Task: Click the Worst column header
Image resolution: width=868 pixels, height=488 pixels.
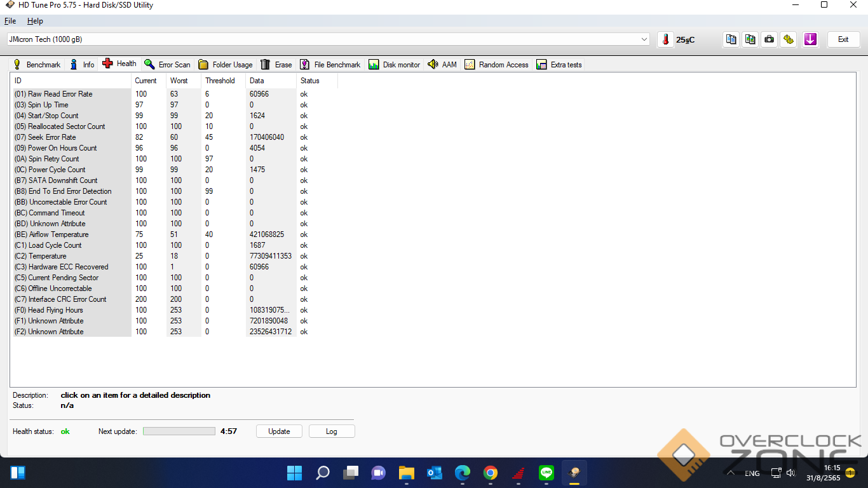Action: point(184,81)
